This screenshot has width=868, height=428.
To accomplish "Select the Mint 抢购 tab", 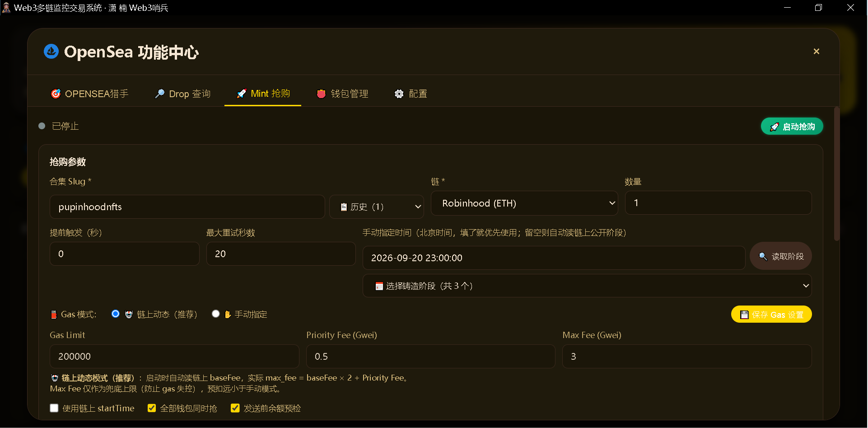I will 263,94.
